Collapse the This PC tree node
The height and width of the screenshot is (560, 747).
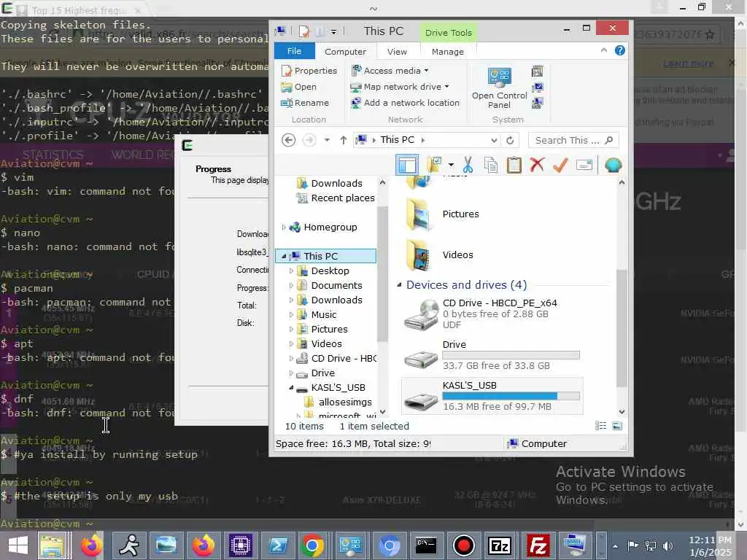coord(284,256)
